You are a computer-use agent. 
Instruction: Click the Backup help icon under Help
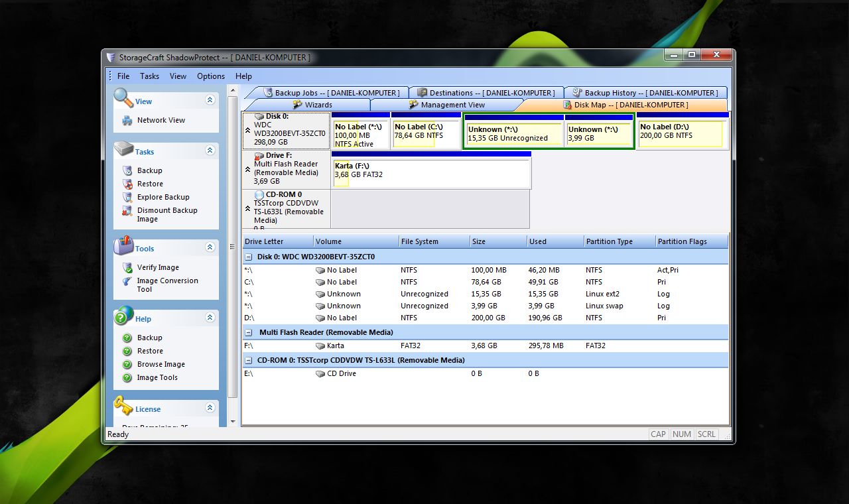[127, 338]
